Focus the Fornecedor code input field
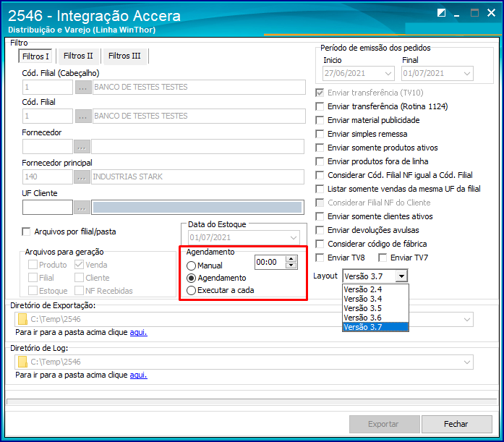504x442 pixels. coord(48,147)
